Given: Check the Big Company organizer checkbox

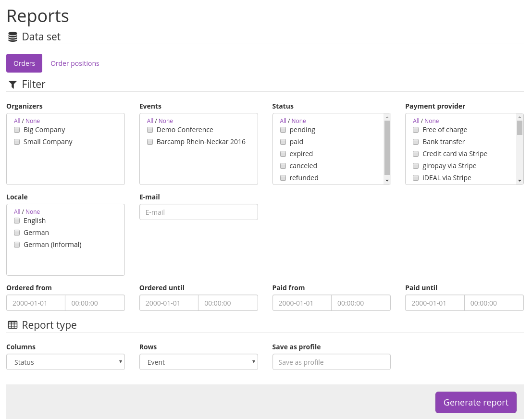Looking at the screenshot, I should (17, 130).
